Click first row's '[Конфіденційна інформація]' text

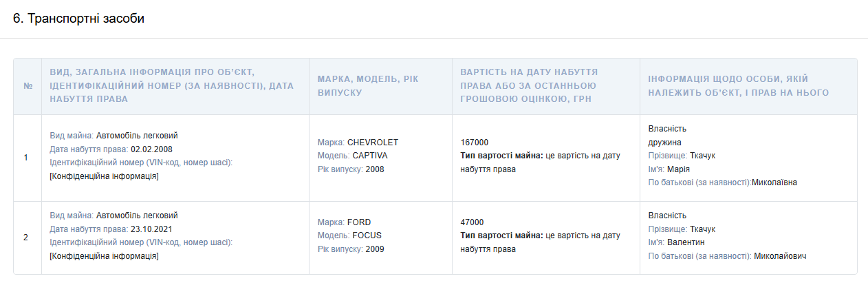point(105,176)
